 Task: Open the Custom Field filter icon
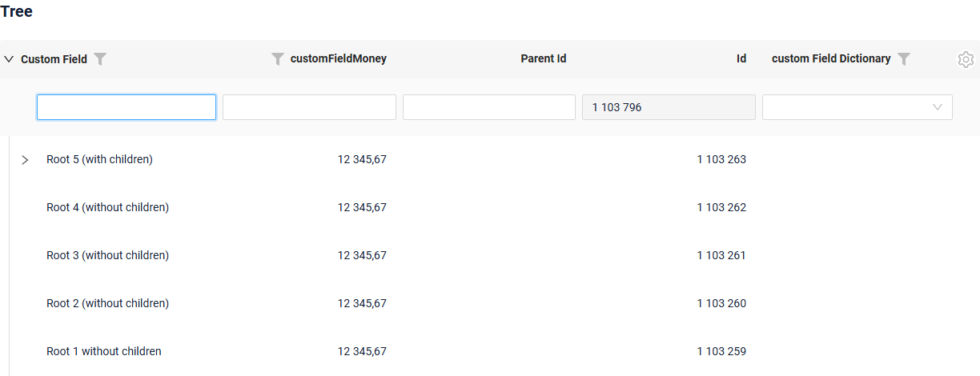coord(100,58)
